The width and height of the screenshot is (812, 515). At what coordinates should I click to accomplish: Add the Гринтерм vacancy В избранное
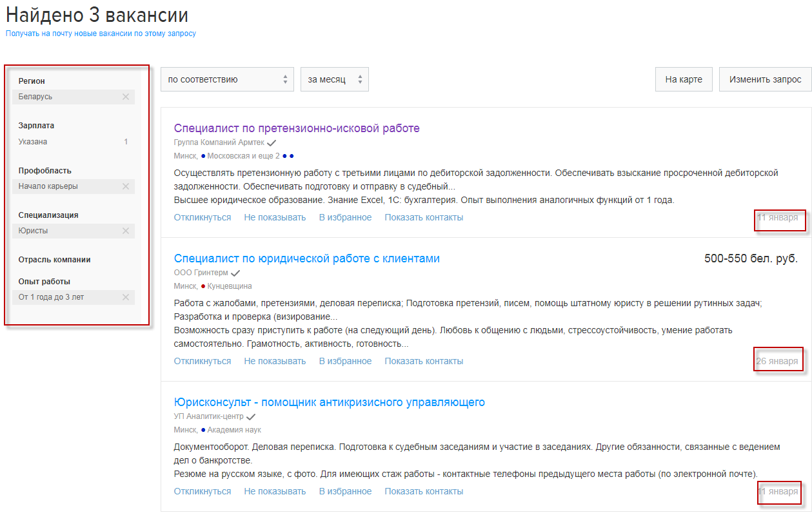pos(345,361)
